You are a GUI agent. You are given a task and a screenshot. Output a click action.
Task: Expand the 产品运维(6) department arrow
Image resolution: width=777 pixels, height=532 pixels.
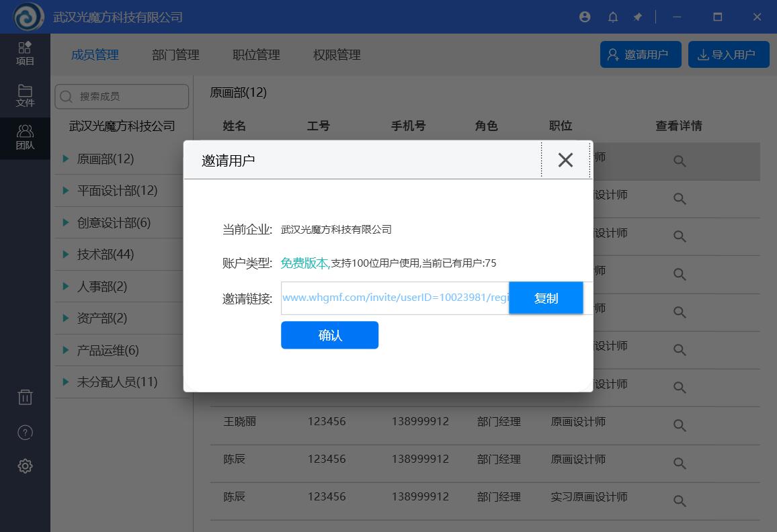click(65, 350)
